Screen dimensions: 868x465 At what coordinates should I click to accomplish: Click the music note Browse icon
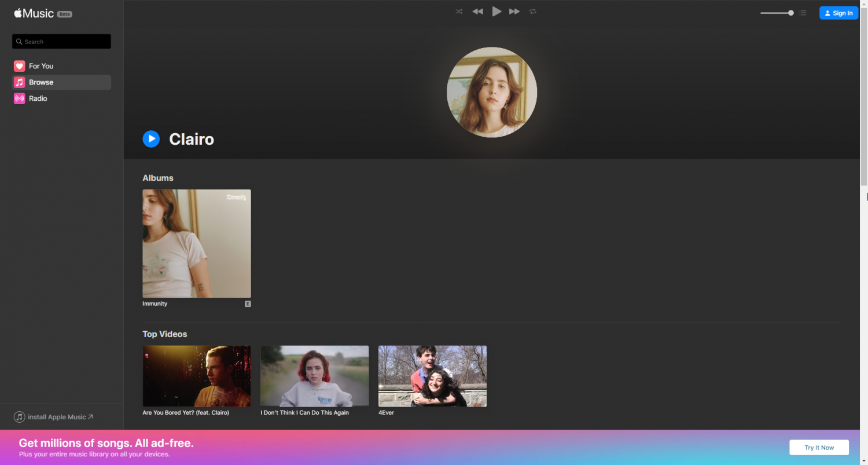(20, 82)
